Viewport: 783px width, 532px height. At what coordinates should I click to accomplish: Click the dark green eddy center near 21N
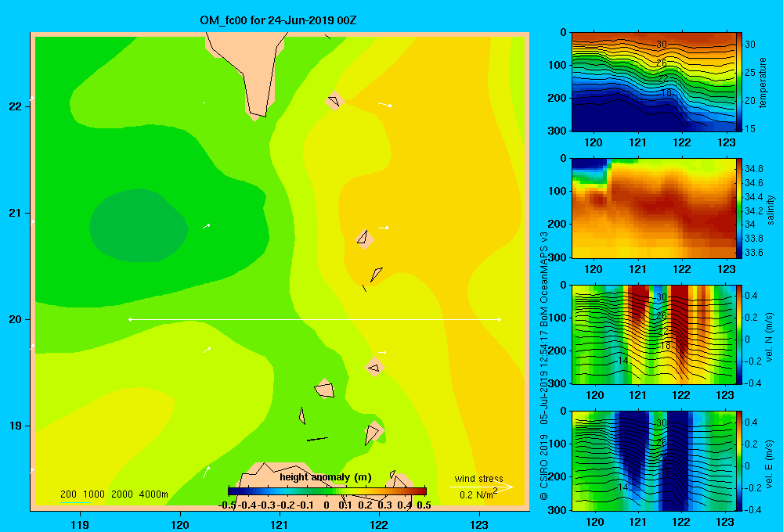(139, 225)
